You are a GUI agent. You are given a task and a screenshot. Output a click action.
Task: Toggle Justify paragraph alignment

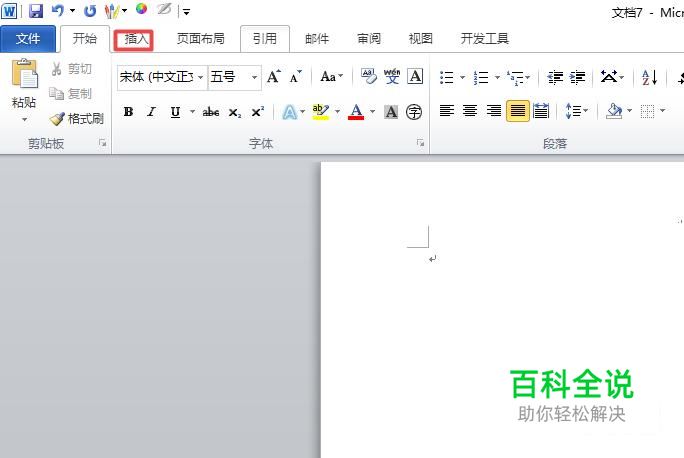click(517, 111)
